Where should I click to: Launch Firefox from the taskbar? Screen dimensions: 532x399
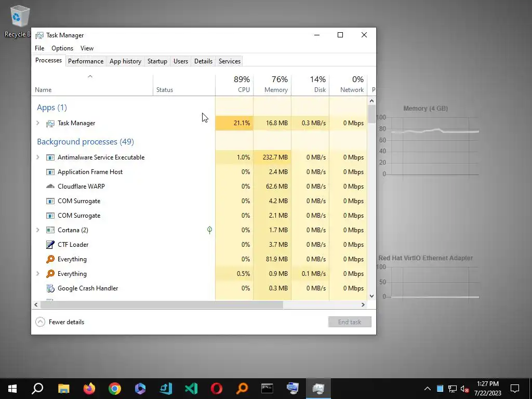pyautogui.click(x=89, y=389)
